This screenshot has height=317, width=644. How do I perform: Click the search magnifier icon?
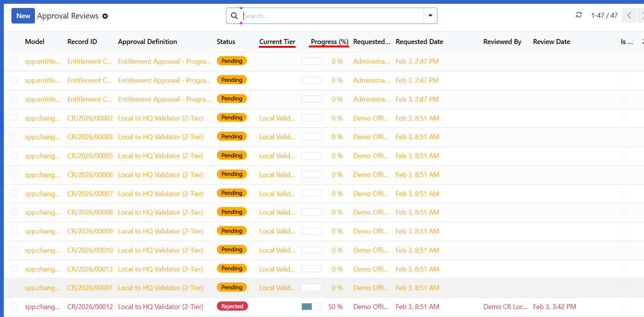point(234,16)
